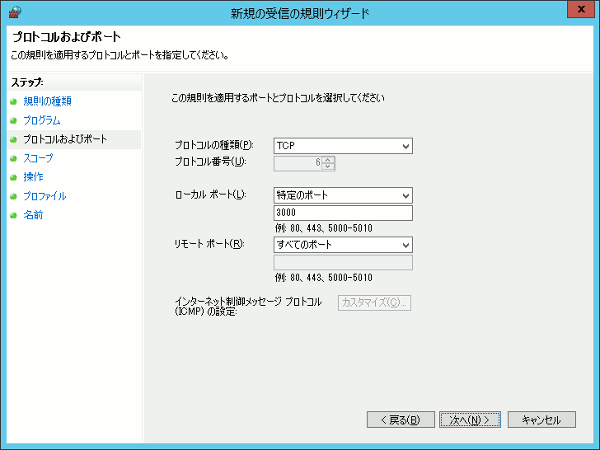The height and width of the screenshot is (450, 600).
Task: Click the ローカル ポート(L) label
Action: [210, 194]
